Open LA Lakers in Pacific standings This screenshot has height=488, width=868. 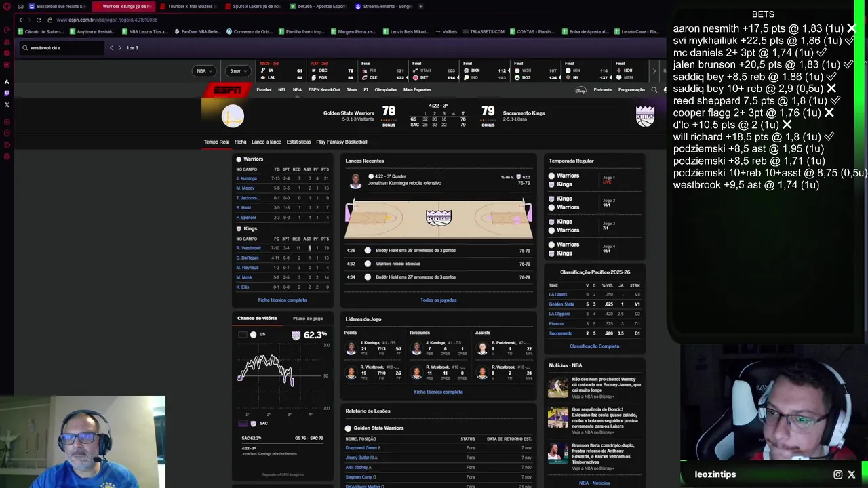pos(558,295)
